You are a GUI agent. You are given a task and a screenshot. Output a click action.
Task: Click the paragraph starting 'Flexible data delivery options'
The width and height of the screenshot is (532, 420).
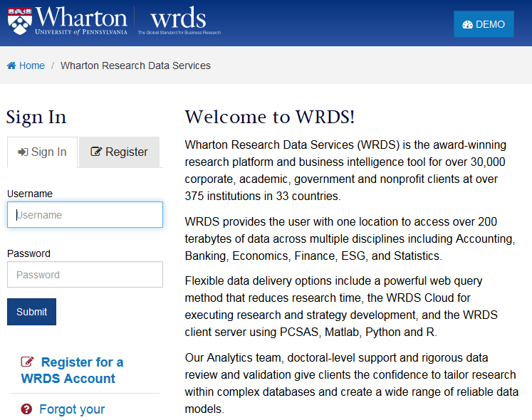click(341, 306)
